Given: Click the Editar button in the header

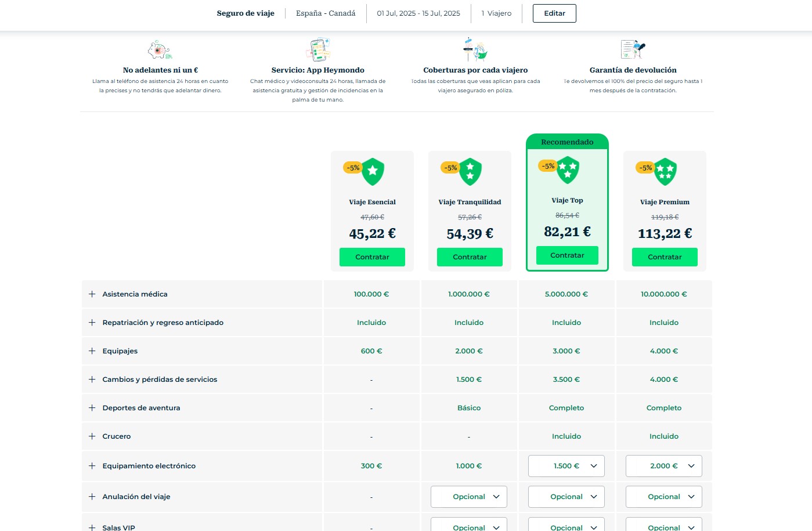Looking at the screenshot, I should coord(554,13).
